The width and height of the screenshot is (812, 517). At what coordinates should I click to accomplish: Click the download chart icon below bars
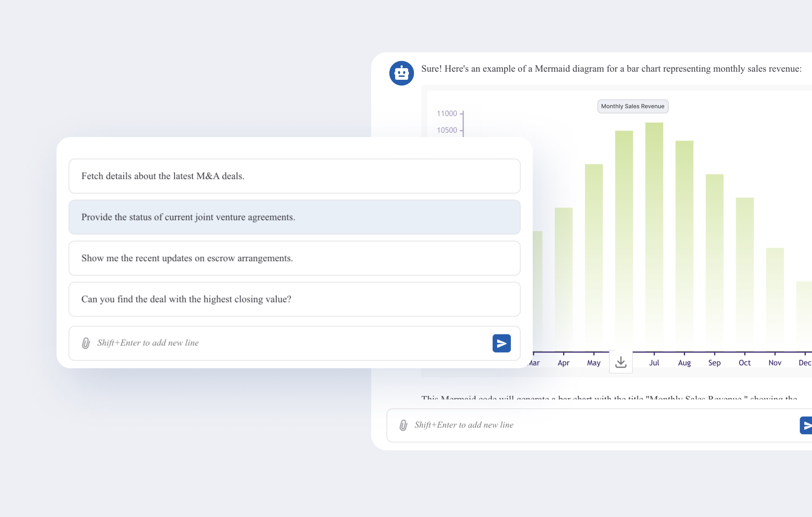(x=620, y=363)
